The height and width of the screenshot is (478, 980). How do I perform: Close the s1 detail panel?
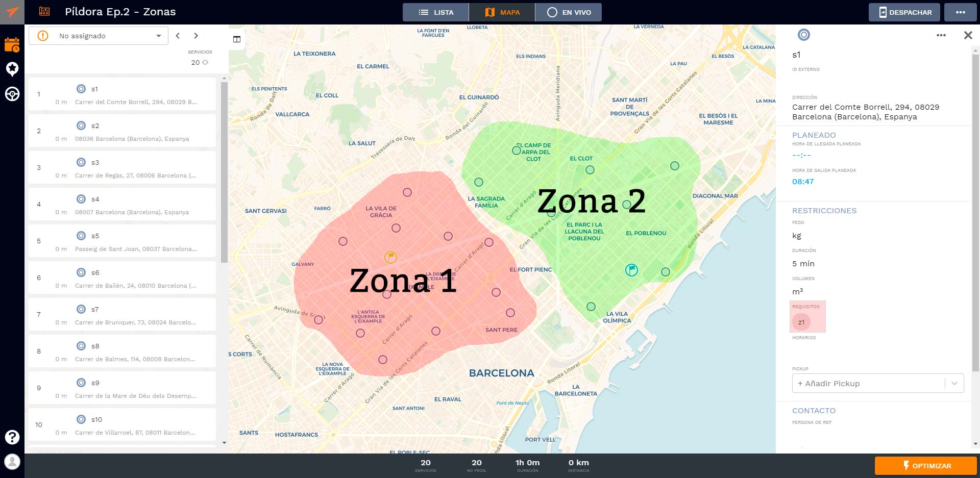click(x=968, y=35)
